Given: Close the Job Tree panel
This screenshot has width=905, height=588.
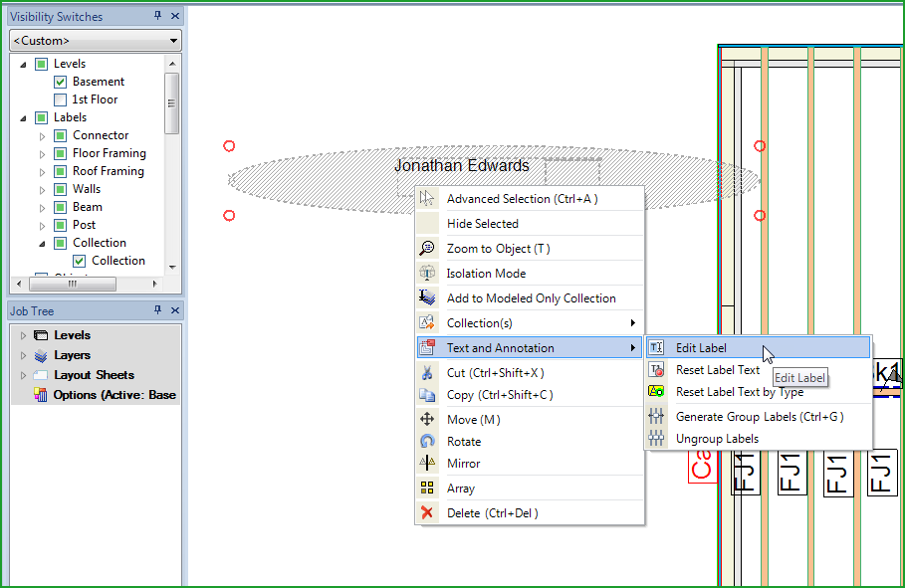Looking at the screenshot, I should [175, 310].
